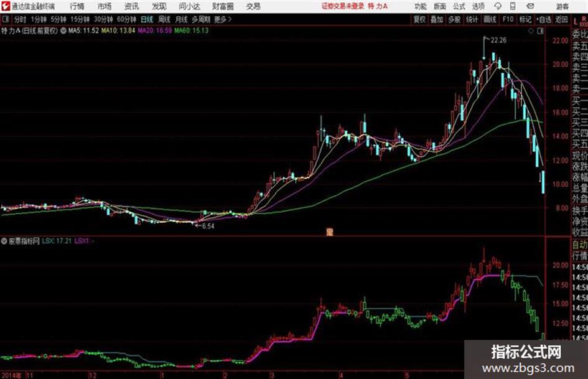This screenshot has width=588, height=379.
Task: Open the 发现 menu
Action: (159, 6)
